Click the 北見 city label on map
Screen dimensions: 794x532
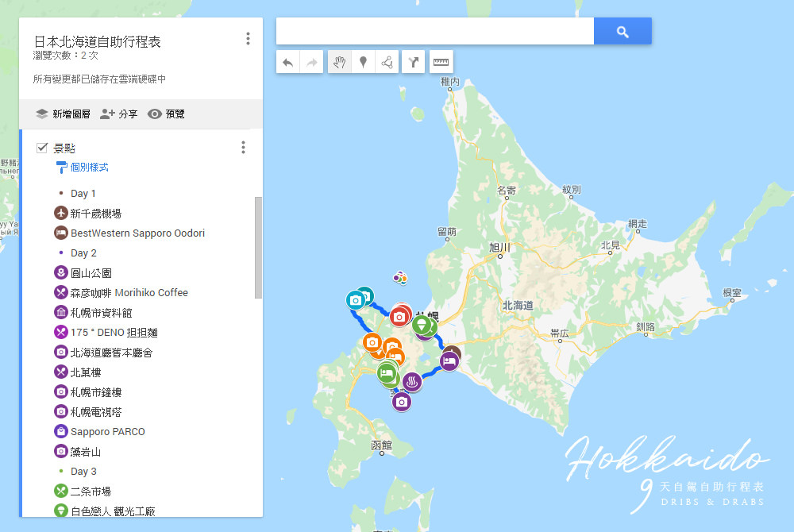[x=610, y=245]
